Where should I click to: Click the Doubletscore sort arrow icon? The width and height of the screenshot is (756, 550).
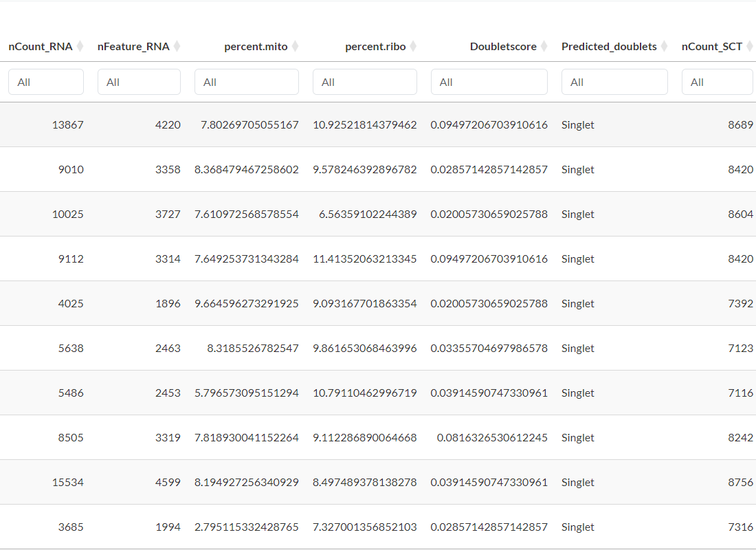tap(545, 46)
